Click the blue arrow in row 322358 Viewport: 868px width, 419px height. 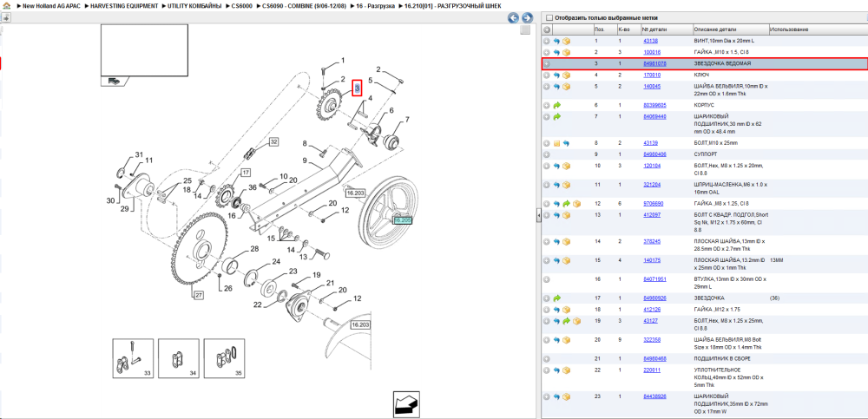(557, 340)
